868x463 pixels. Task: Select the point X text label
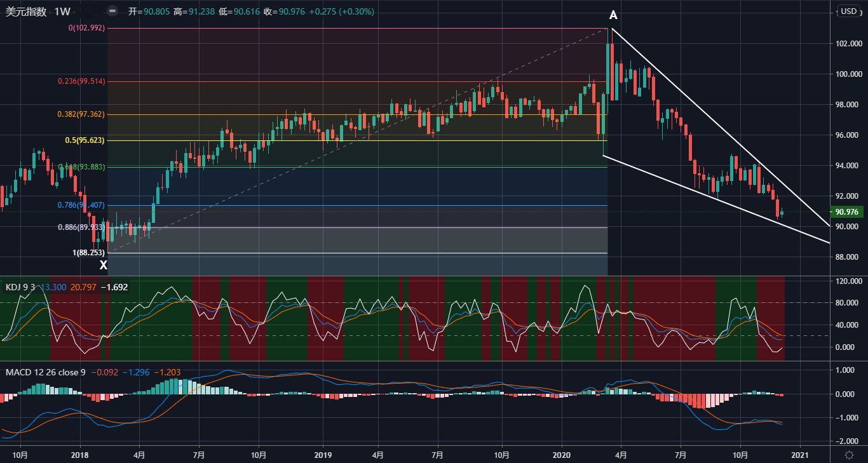tap(103, 265)
